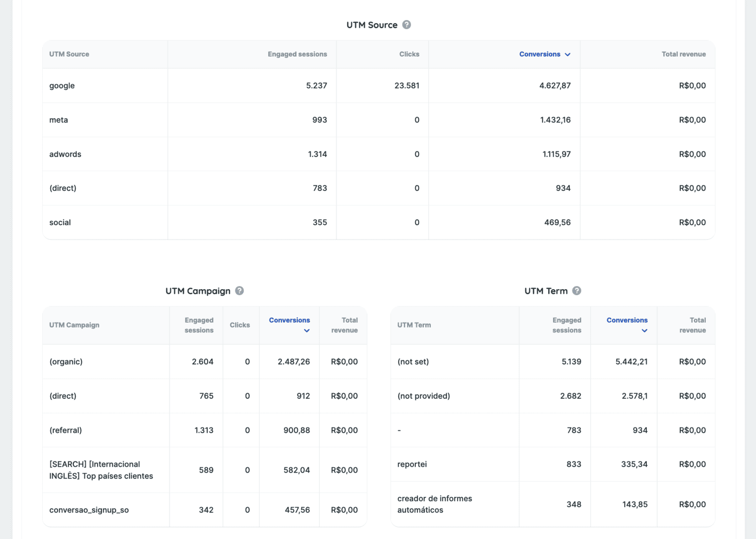Select the blue Conversions header in UTM Term
The image size is (756, 539).
(x=627, y=320)
